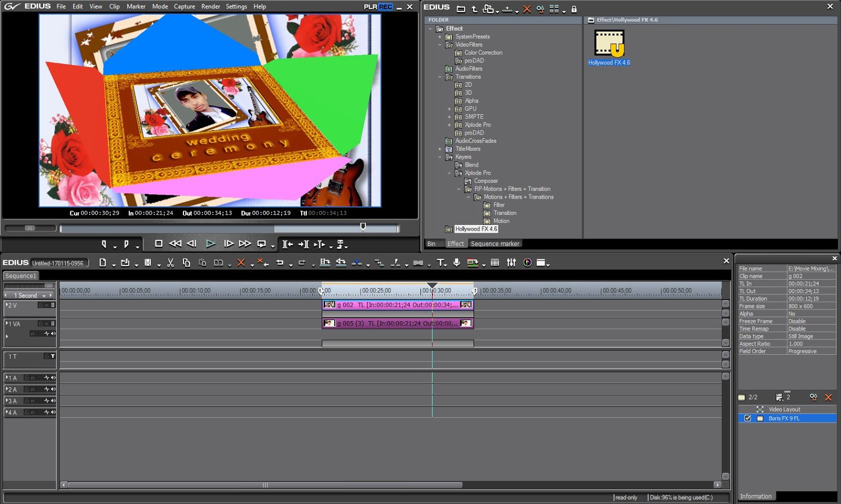Uncheck the Boris FX 9 FL effect checkbox
The height and width of the screenshot is (504, 841).
point(747,418)
